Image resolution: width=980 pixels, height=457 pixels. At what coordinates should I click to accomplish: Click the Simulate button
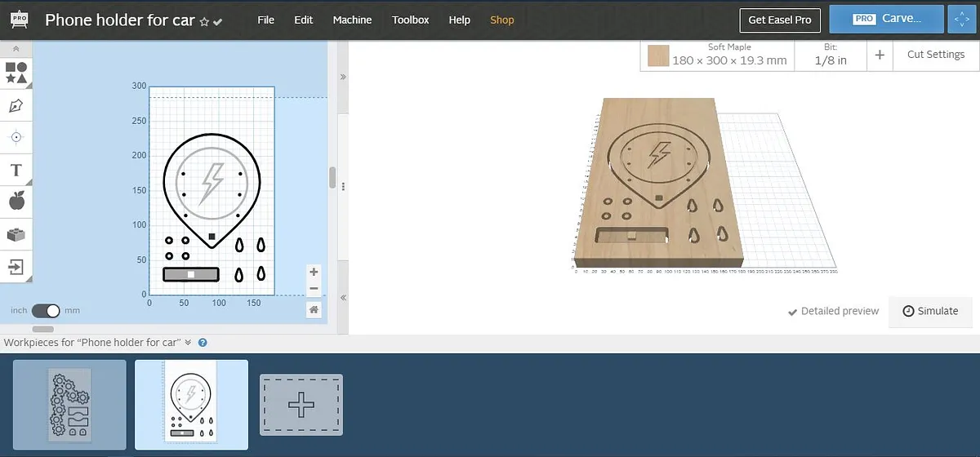pyautogui.click(x=930, y=311)
